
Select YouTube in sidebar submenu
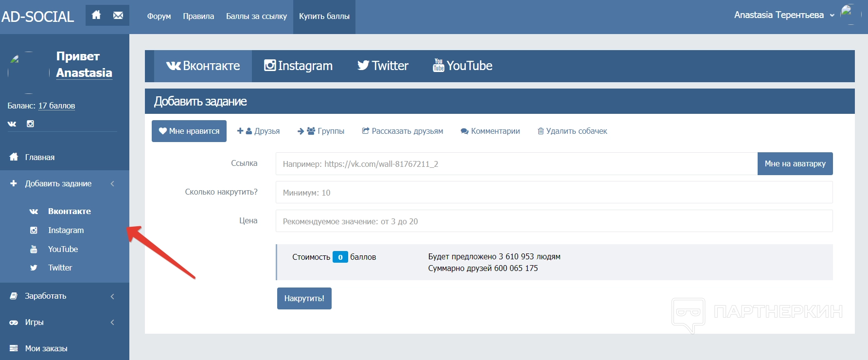tap(63, 249)
